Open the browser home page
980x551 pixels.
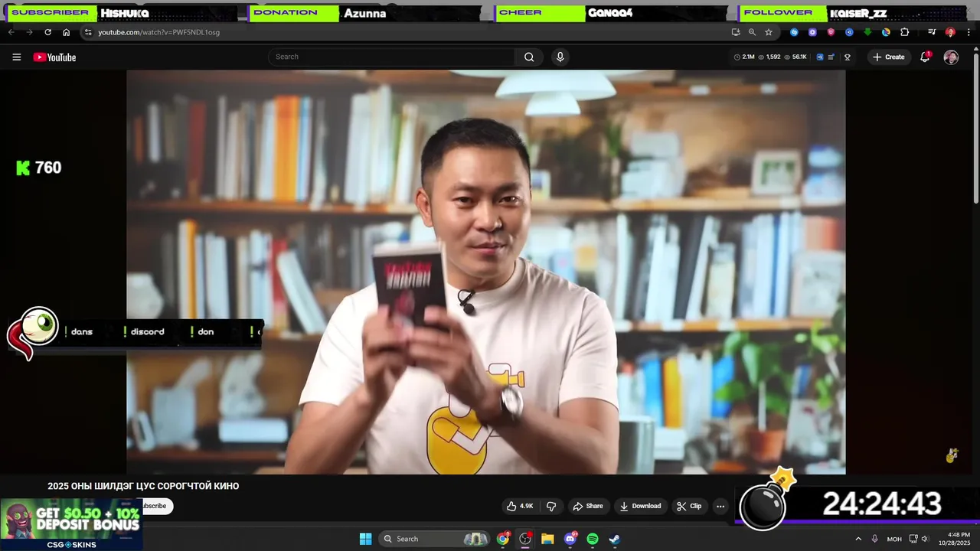pyautogui.click(x=66, y=32)
